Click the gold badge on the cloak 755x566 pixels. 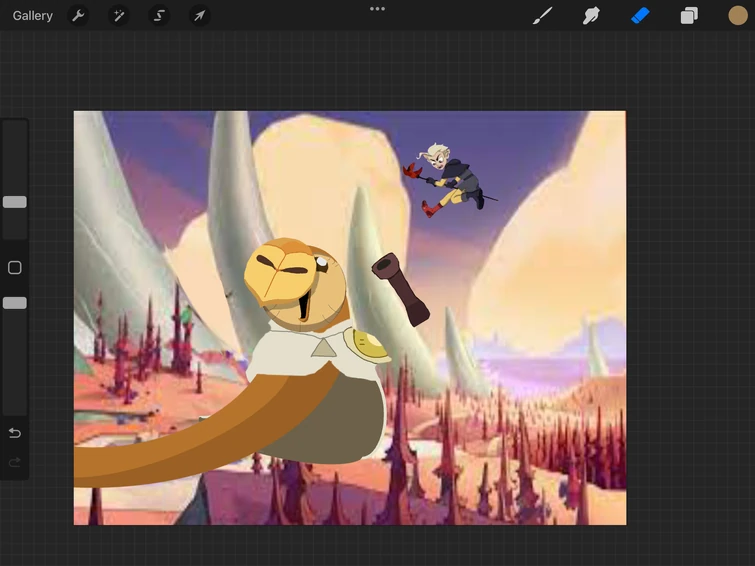coord(370,346)
